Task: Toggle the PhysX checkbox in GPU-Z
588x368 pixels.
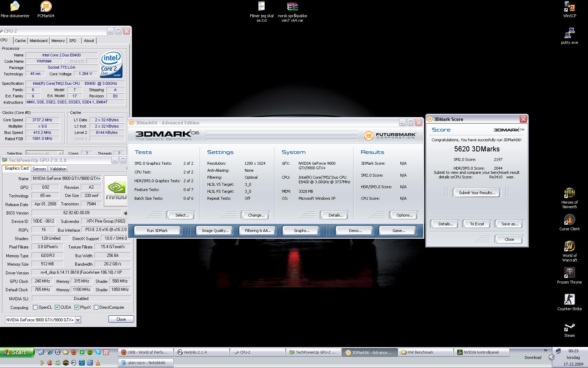Action: pos(77,307)
